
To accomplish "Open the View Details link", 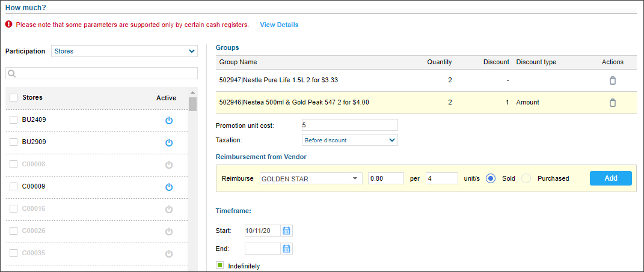I will pyautogui.click(x=279, y=25).
